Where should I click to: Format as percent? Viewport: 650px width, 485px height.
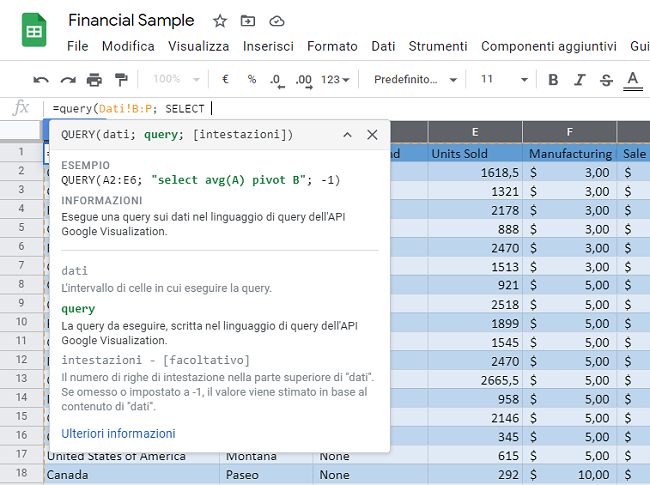(252, 79)
